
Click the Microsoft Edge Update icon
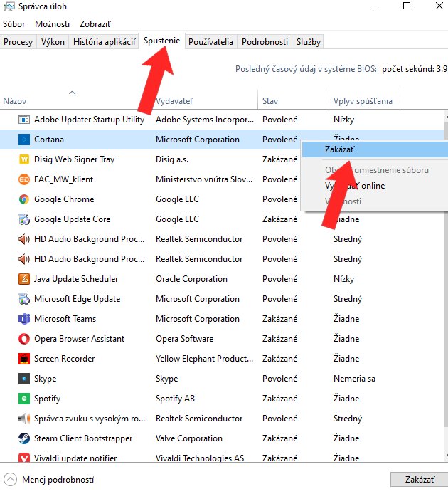(x=24, y=299)
